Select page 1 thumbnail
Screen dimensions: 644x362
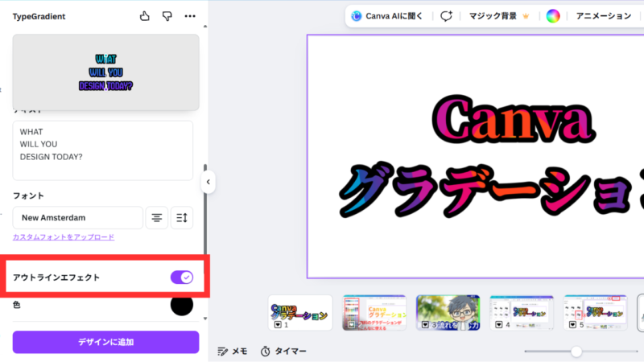coord(300,313)
